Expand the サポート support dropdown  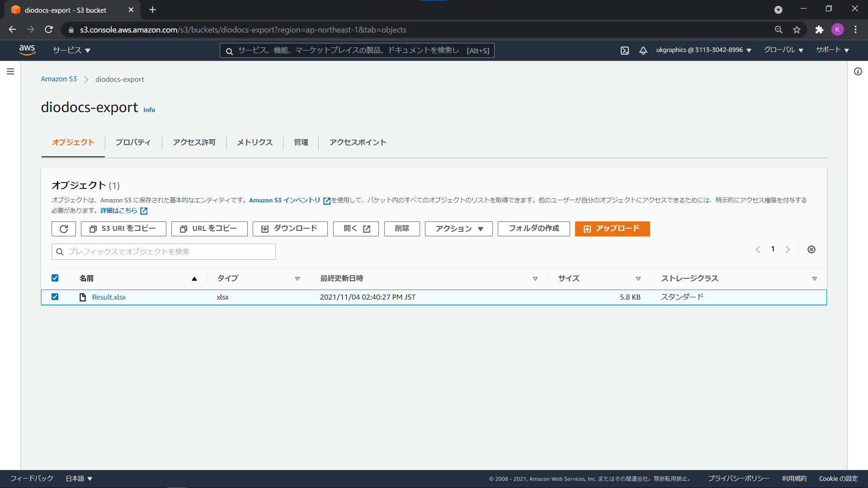pyautogui.click(x=832, y=50)
